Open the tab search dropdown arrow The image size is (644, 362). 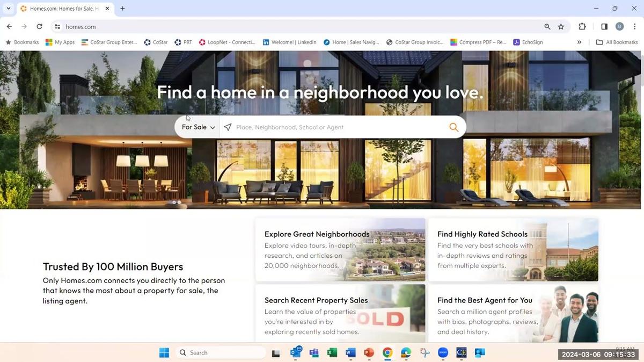[x=8, y=9]
